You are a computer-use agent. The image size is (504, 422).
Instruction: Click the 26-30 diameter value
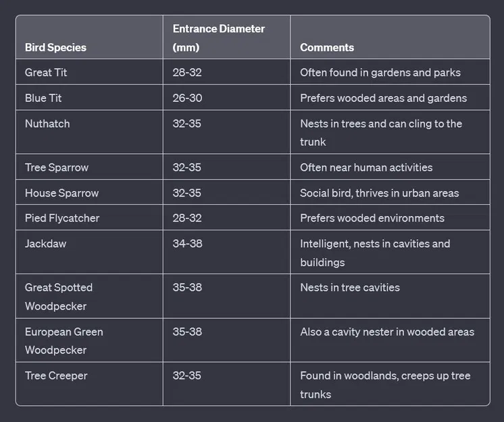coord(187,98)
